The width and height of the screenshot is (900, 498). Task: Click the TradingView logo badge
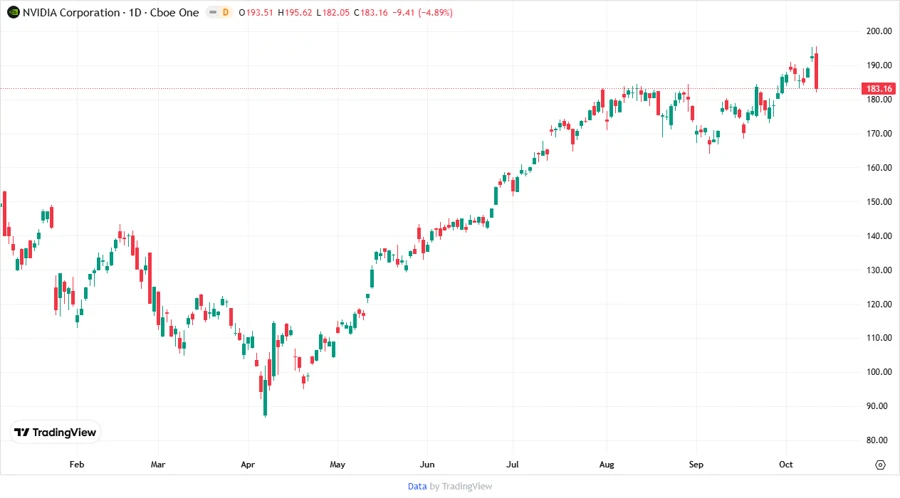click(56, 433)
